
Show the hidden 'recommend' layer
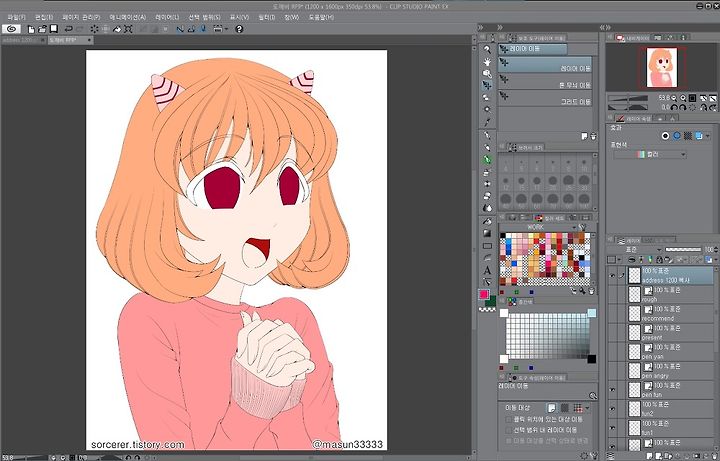click(612, 314)
